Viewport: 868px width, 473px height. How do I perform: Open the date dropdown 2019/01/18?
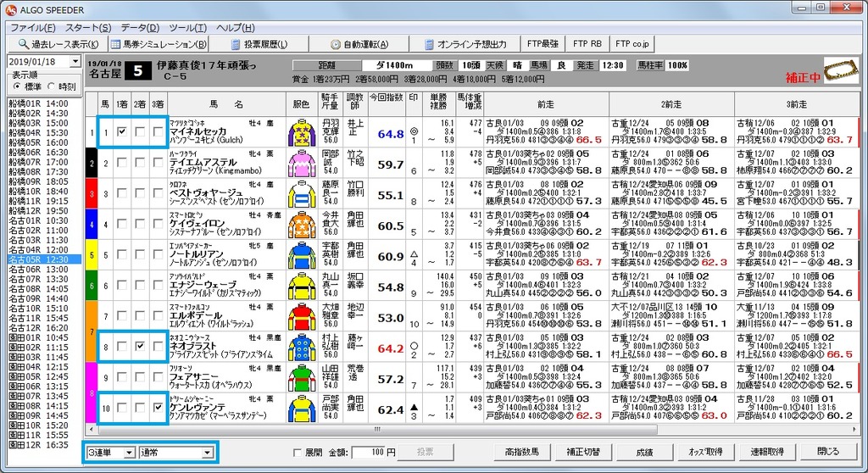[x=75, y=62]
